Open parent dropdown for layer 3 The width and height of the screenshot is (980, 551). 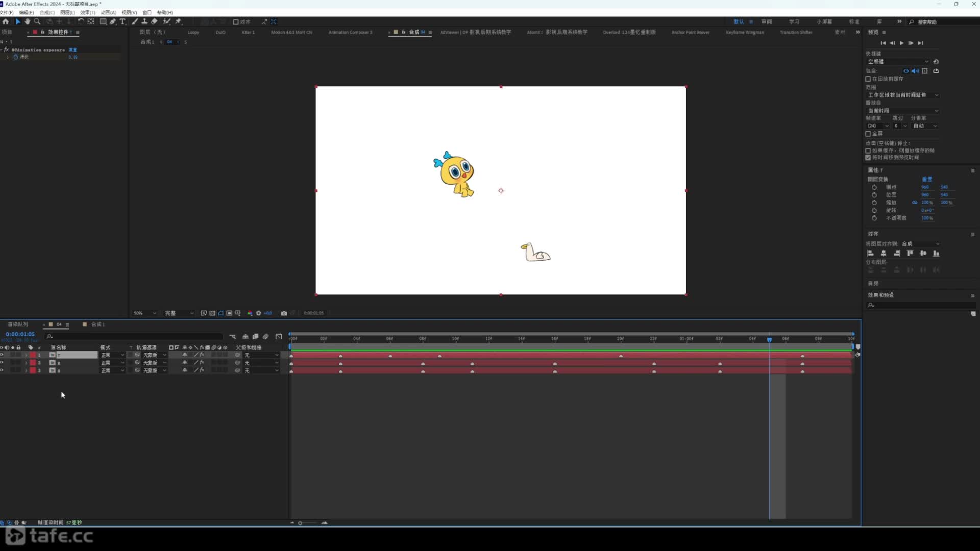coord(261,370)
